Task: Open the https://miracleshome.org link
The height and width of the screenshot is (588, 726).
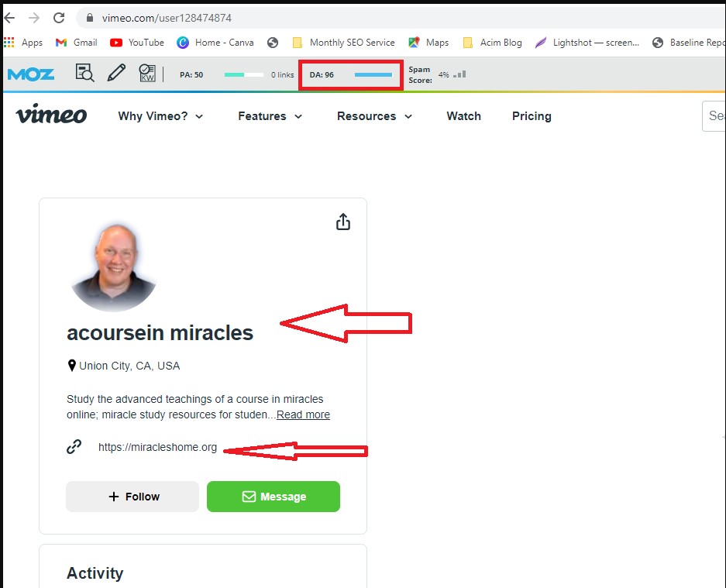Action: 157,447
